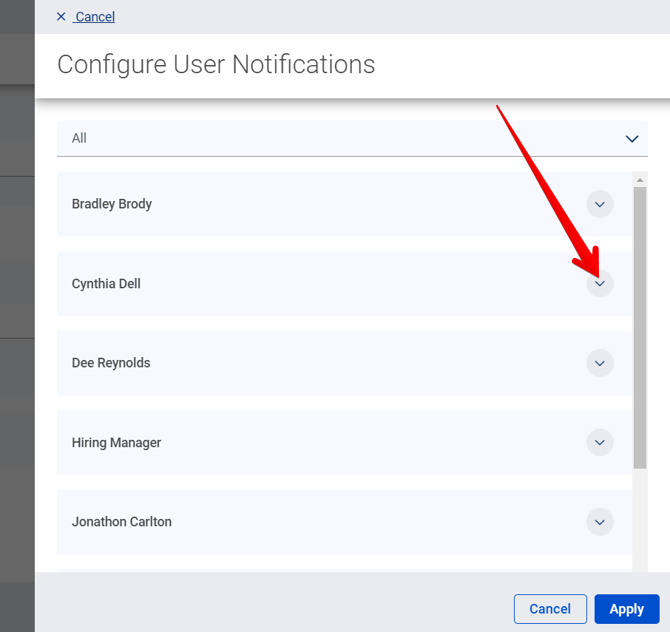The image size is (670, 632).
Task: Expand the Hiring Manager chevron button
Action: pyautogui.click(x=600, y=442)
